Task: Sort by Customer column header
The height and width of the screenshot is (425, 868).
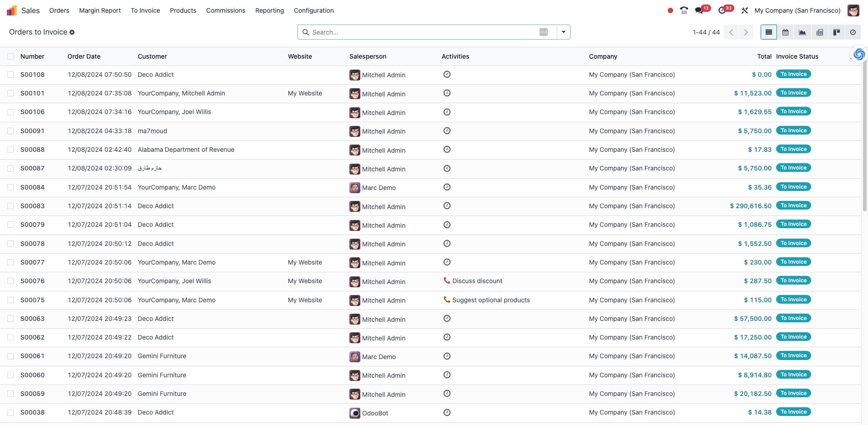Action: [152, 56]
